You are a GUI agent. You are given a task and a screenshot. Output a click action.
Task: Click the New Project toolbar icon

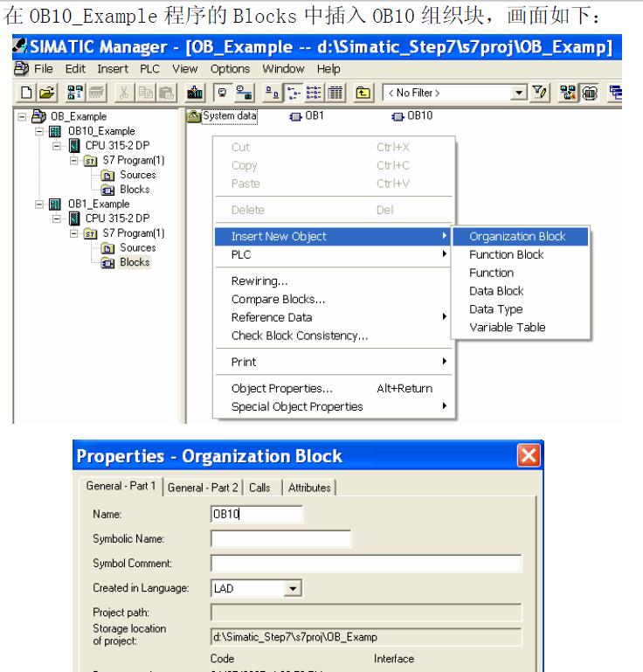coord(26,93)
